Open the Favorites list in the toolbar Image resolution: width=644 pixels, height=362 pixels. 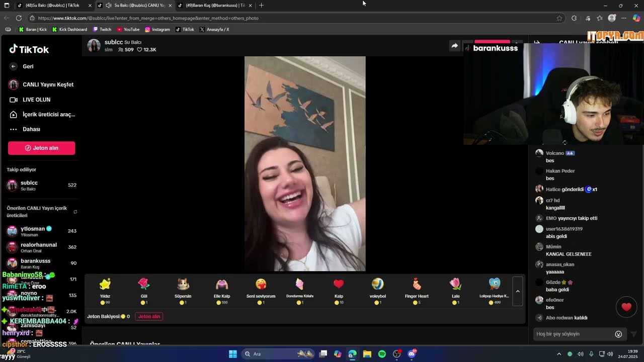point(600,18)
